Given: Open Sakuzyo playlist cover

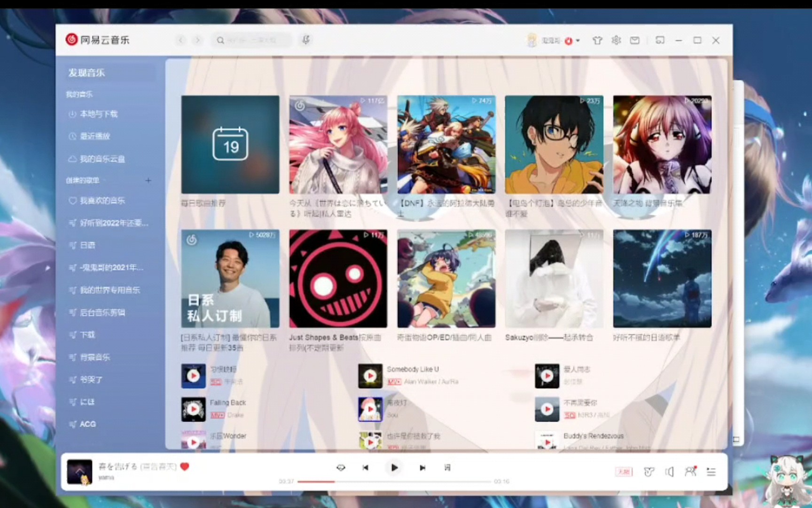Looking at the screenshot, I should click(x=554, y=278).
